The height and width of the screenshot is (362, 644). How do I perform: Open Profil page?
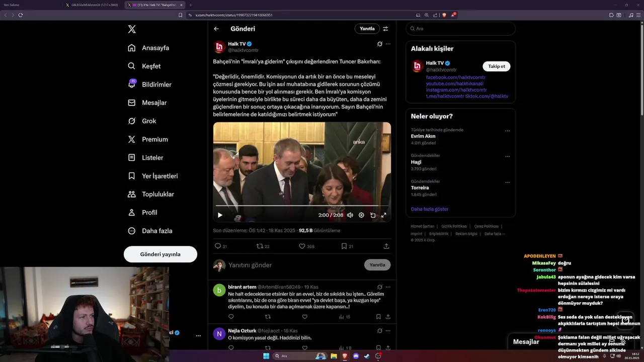[x=142, y=212]
